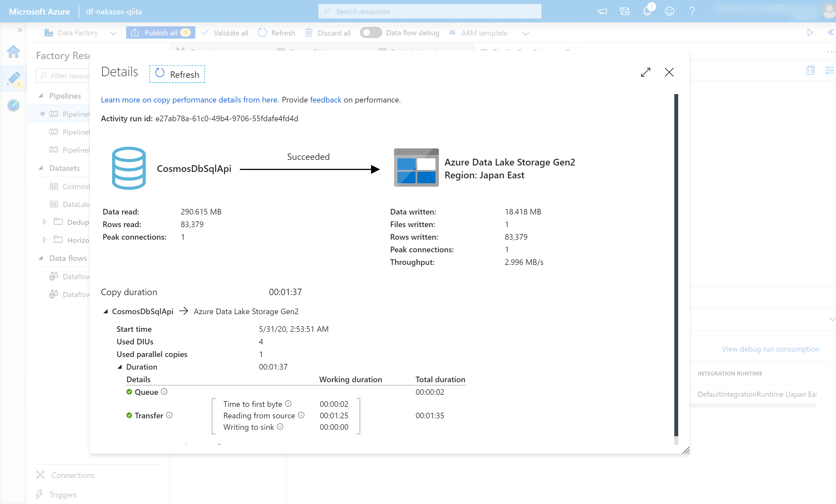
Task: Open the Home icon in left sidebar
Action: click(x=13, y=52)
